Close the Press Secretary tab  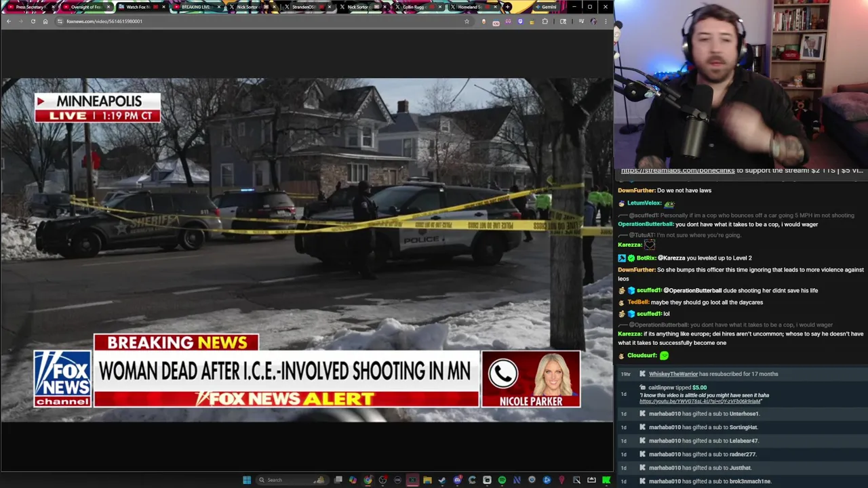coord(52,7)
